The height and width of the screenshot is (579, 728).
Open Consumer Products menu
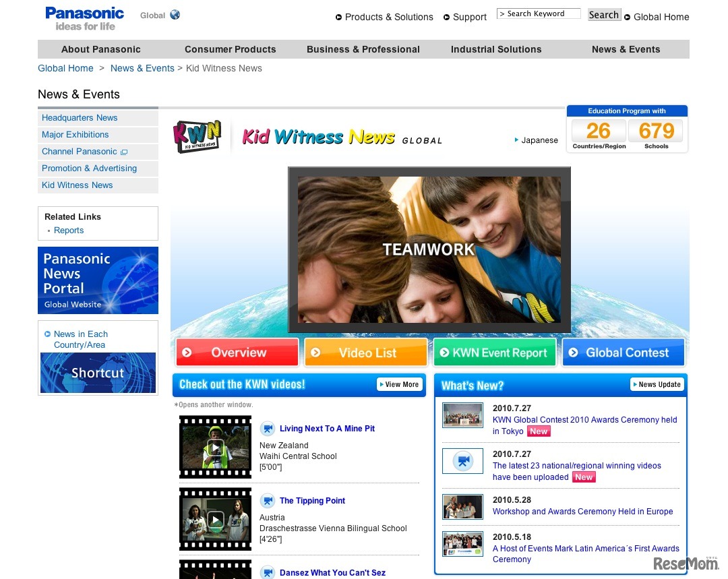point(231,49)
